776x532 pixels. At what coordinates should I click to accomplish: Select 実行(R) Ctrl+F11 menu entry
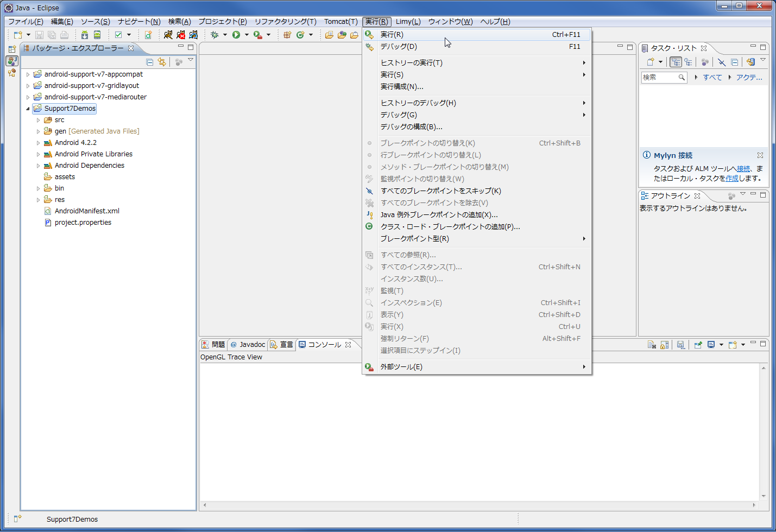click(477, 35)
